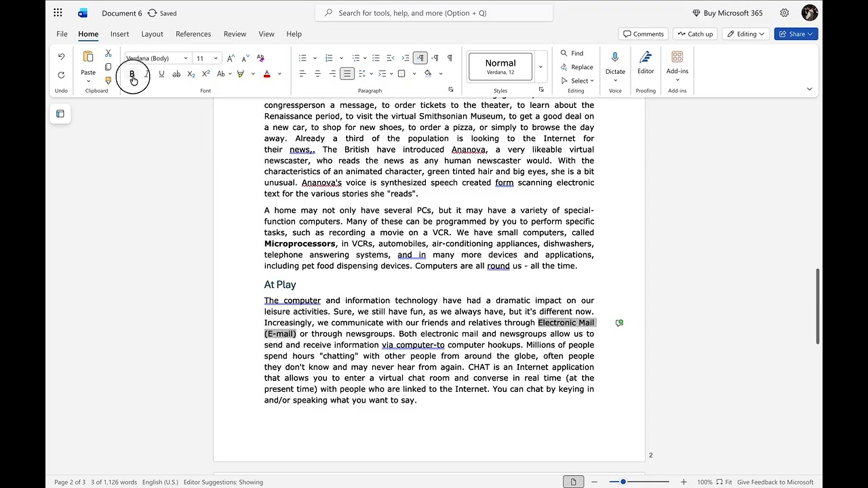Clear all formatting from selection
The width and height of the screenshot is (868, 488).
tap(260, 58)
